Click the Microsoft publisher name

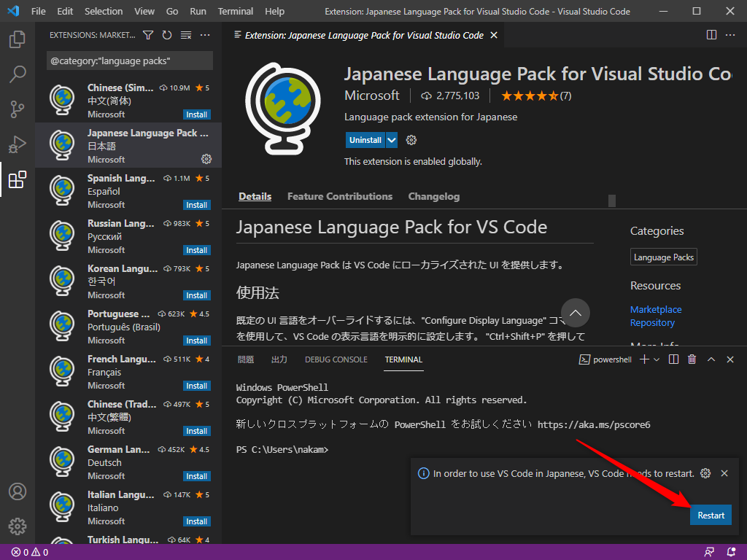(x=371, y=96)
